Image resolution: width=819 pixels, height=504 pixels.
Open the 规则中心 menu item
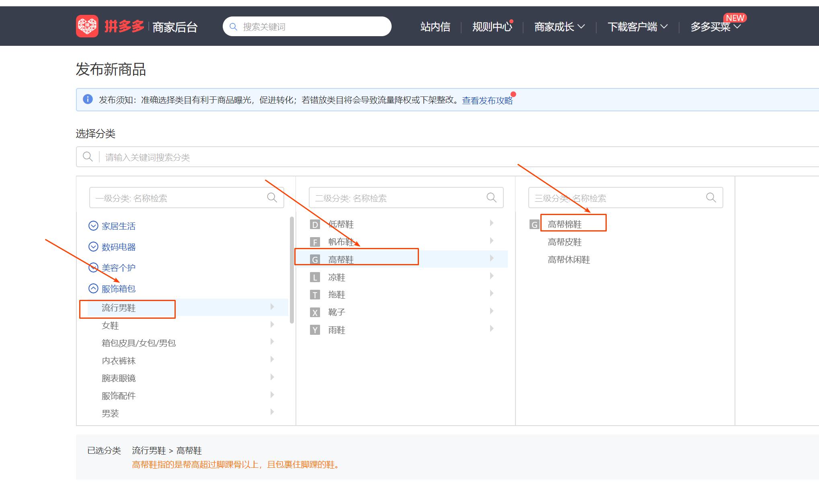point(492,27)
